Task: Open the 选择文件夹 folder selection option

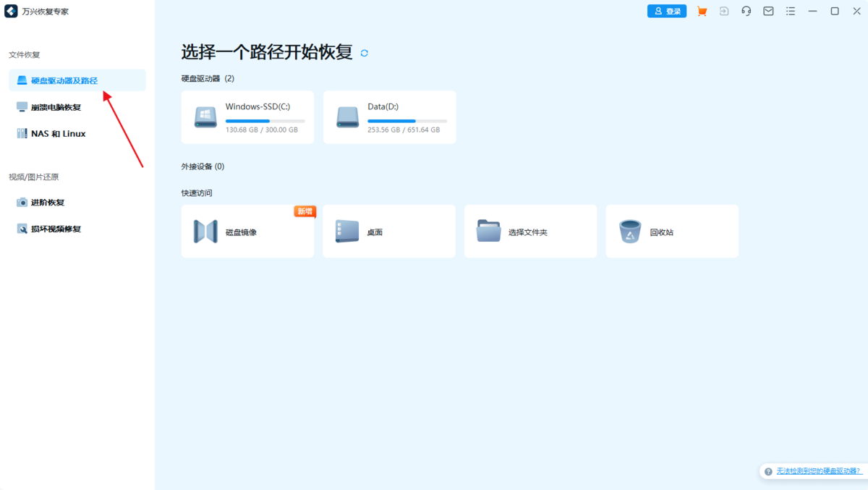Action: (x=530, y=231)
